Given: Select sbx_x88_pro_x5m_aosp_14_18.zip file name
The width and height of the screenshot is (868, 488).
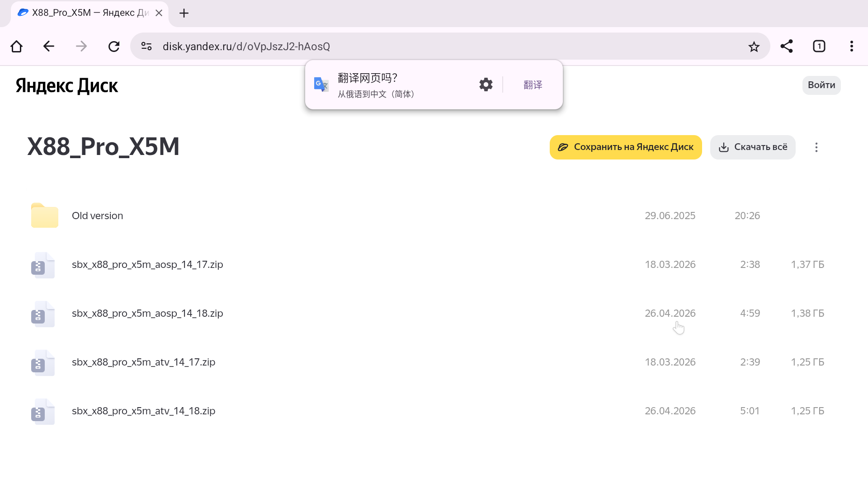Looking at the screenshot, I should coord(147,314).
